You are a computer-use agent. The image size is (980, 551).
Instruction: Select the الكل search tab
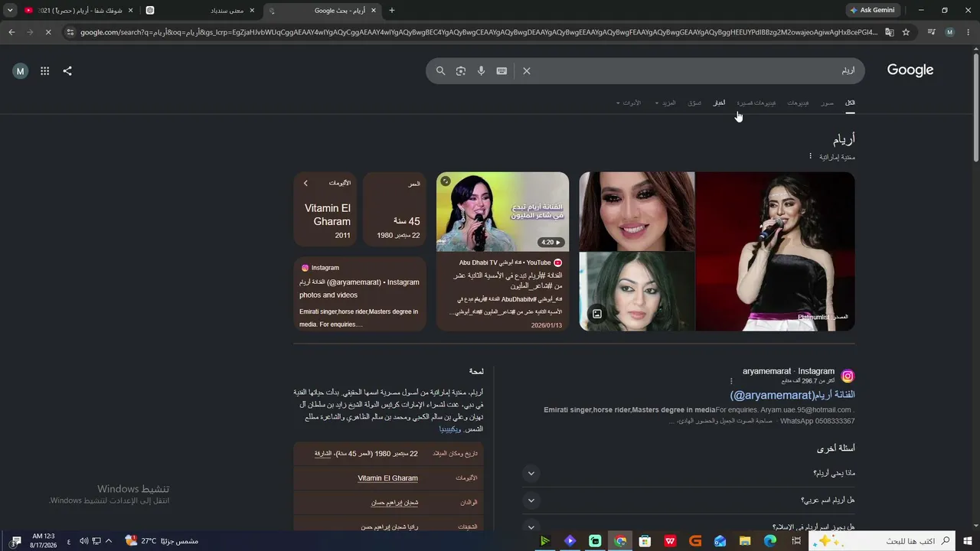tap(850, 103)
